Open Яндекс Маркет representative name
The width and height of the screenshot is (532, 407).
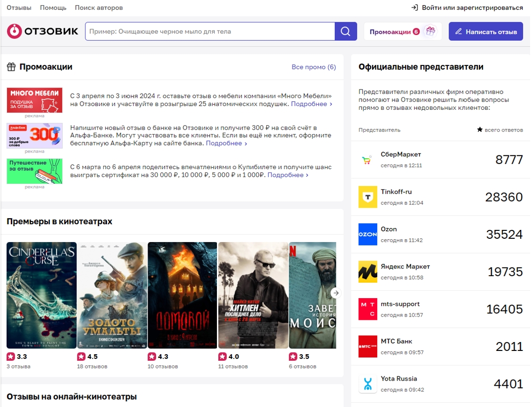pyautogui.click(x=405, y=266)
